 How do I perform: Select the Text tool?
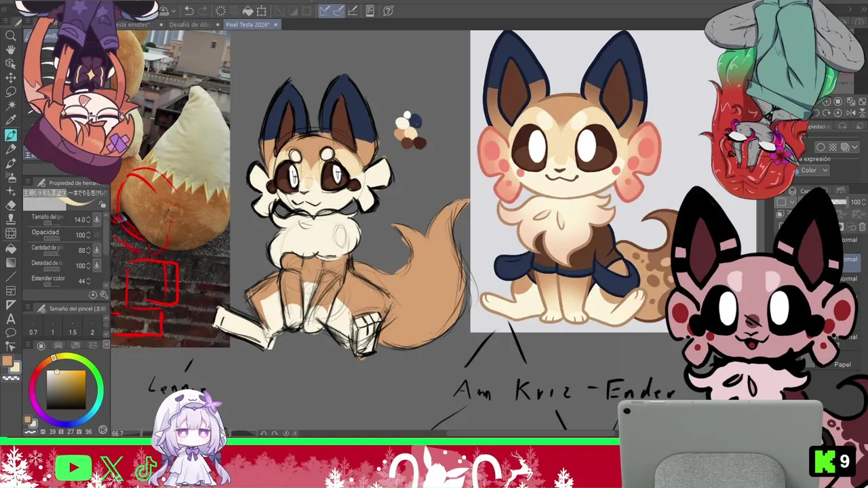pos(11,319)
